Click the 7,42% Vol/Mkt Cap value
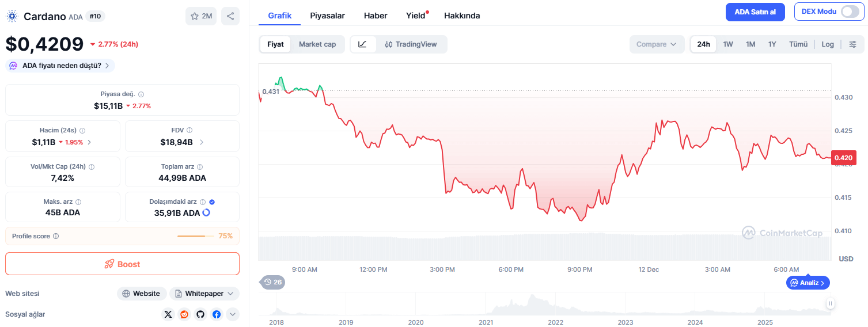 63,178
